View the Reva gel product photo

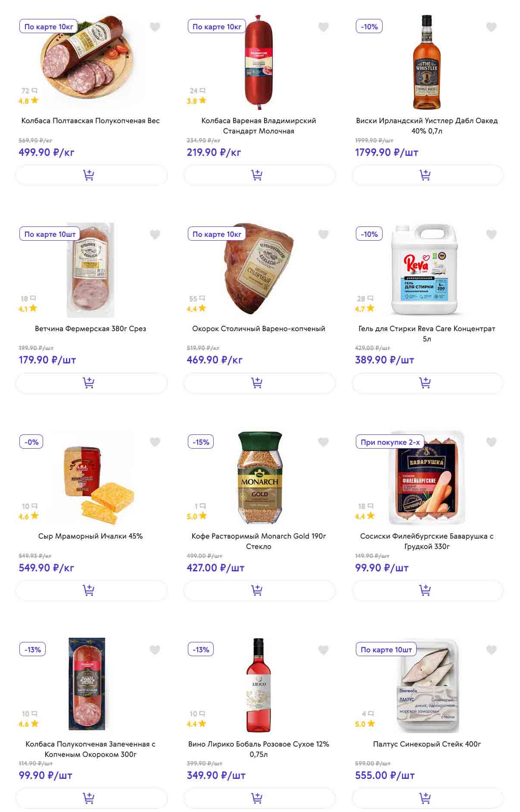click(424, 270)
